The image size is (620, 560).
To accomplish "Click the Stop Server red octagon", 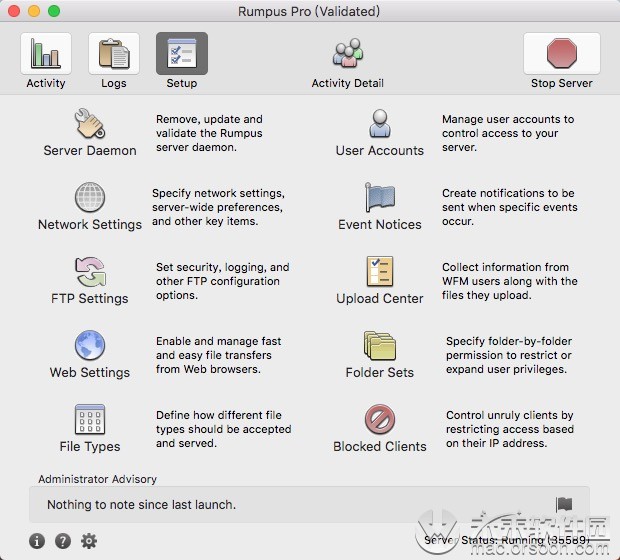I will point(562,54).
